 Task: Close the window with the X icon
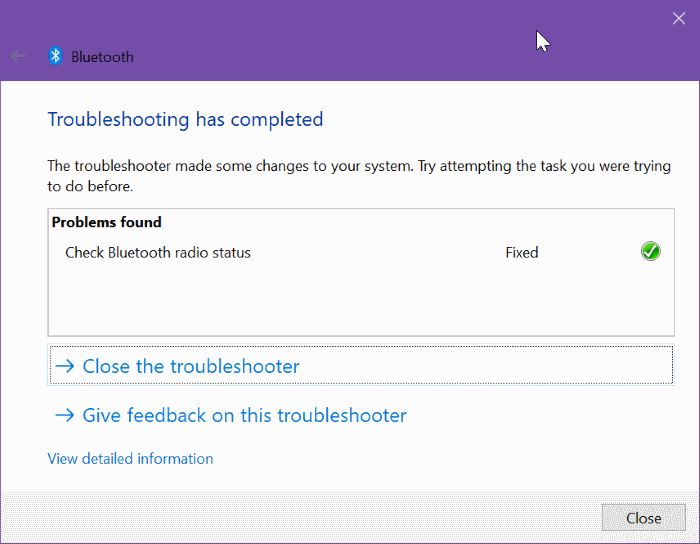coord(679,18)
